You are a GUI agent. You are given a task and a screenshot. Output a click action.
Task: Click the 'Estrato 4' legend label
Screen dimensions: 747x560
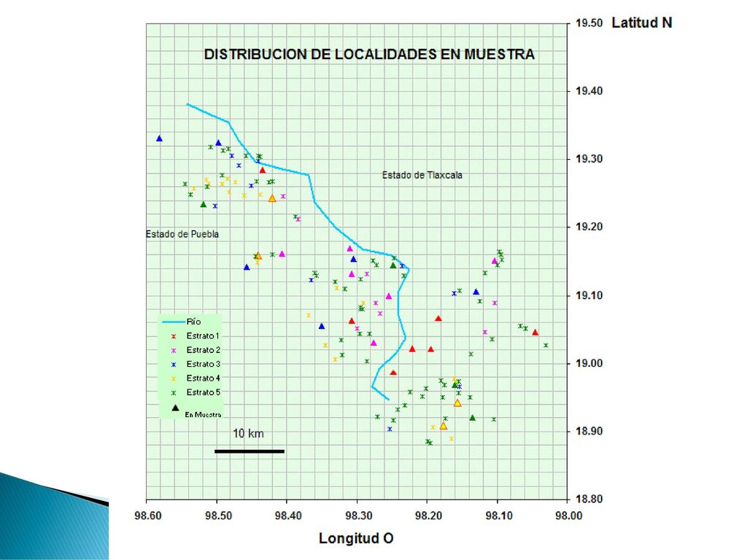(x=204, y=378)
